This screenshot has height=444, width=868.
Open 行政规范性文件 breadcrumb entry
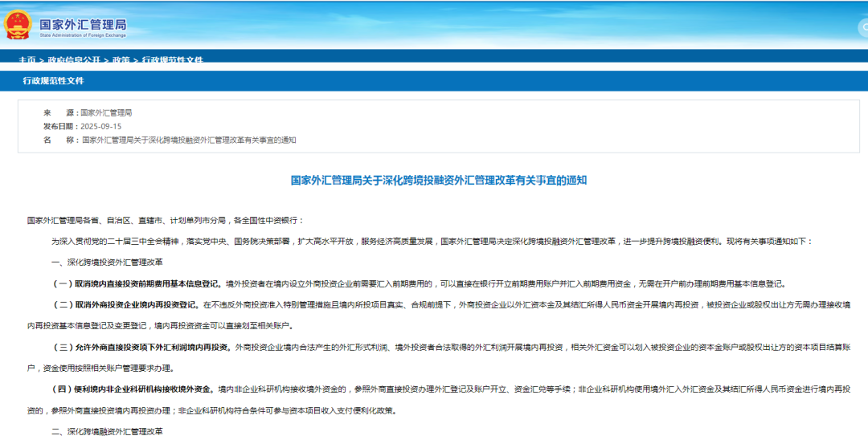click(x=173, y=59)
